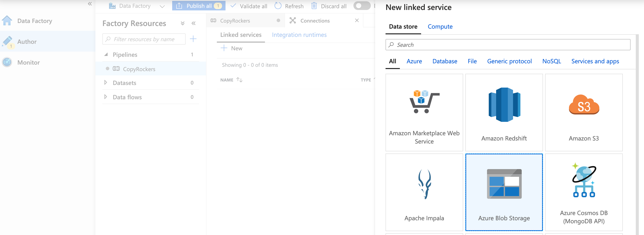Collapse the Pipelines tree section

tap(106, 54)
